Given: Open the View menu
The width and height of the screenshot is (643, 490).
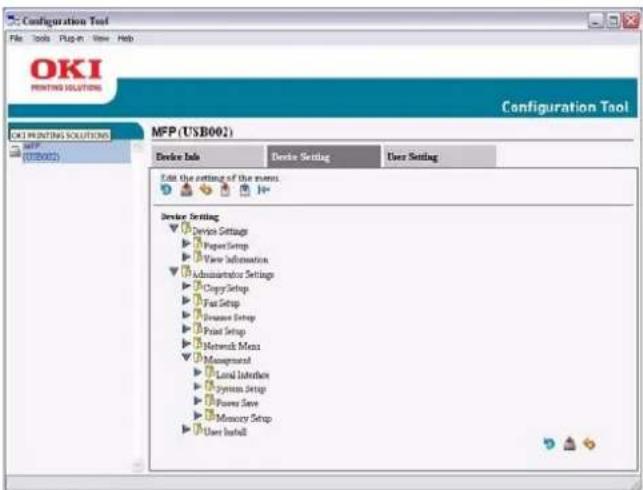Looking at the screenshot, I should 101,39.
